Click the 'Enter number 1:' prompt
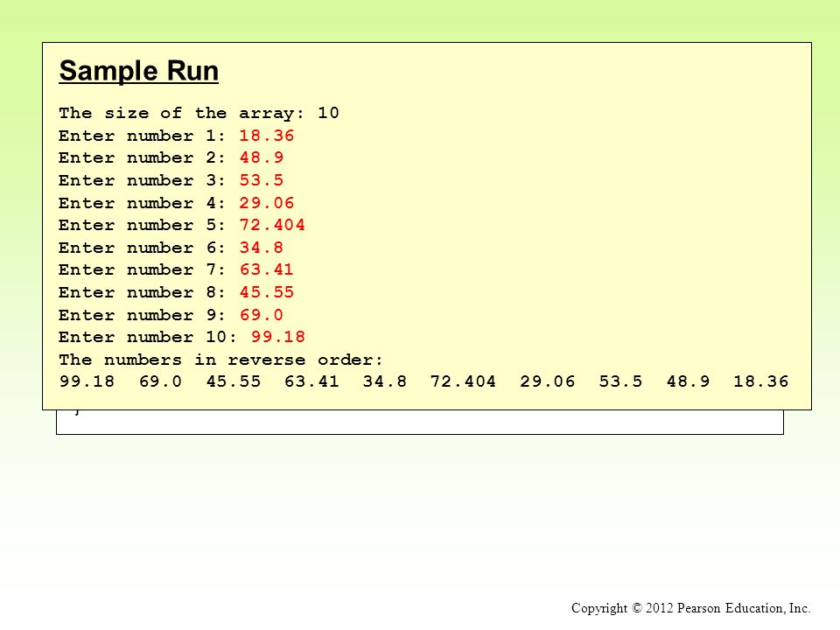 pos(142,136)
